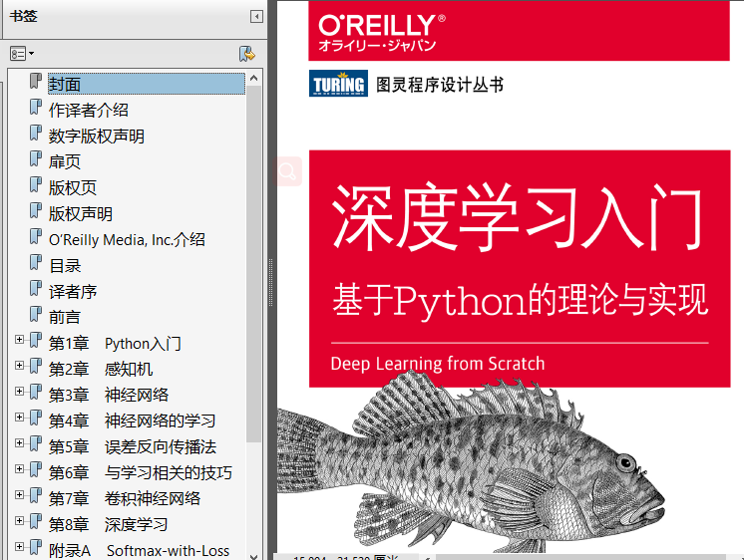The width and height of the screenshot is (744, 560).
Task: Click bookmark icon beside 第4章
Action: coord(36,418)
